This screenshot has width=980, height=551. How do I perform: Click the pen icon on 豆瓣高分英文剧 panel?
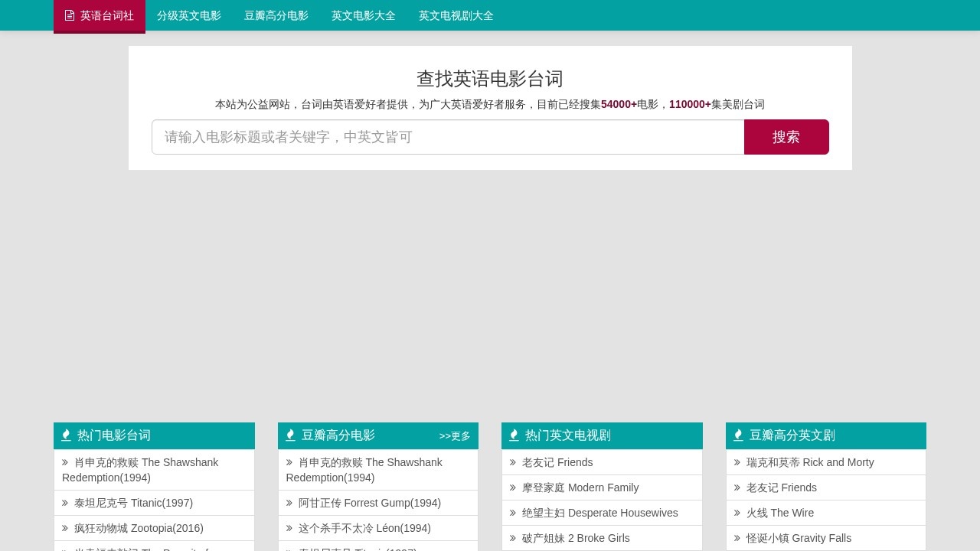point(738,435)
